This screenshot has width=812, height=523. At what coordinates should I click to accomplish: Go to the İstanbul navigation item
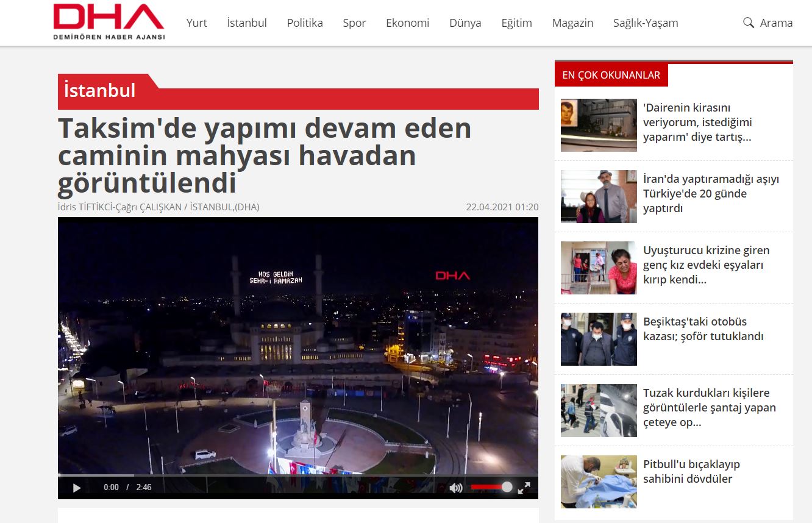247,23
